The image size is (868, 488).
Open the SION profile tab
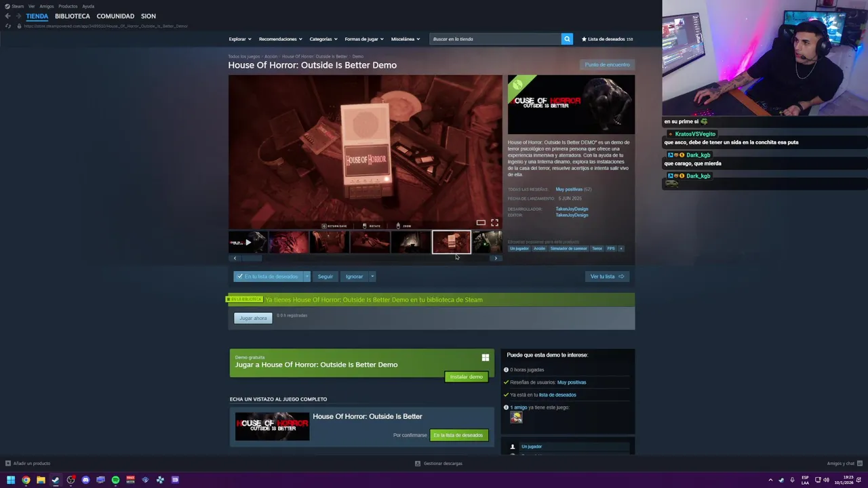pyautogui.click(x=149, y=16)
